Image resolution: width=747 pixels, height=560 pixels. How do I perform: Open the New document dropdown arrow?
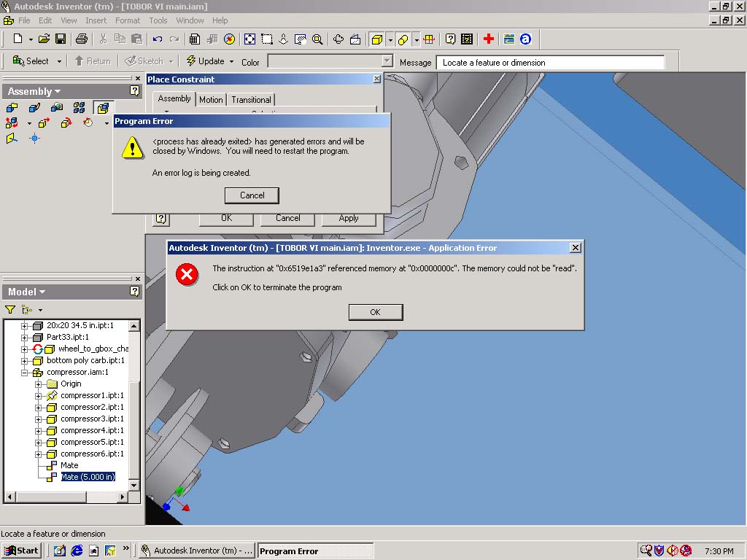[31, 39]
